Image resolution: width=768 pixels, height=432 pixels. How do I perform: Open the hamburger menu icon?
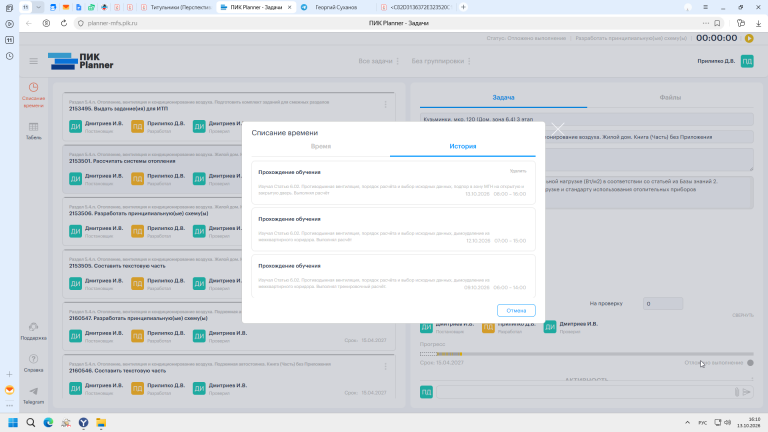click(33, 61)
